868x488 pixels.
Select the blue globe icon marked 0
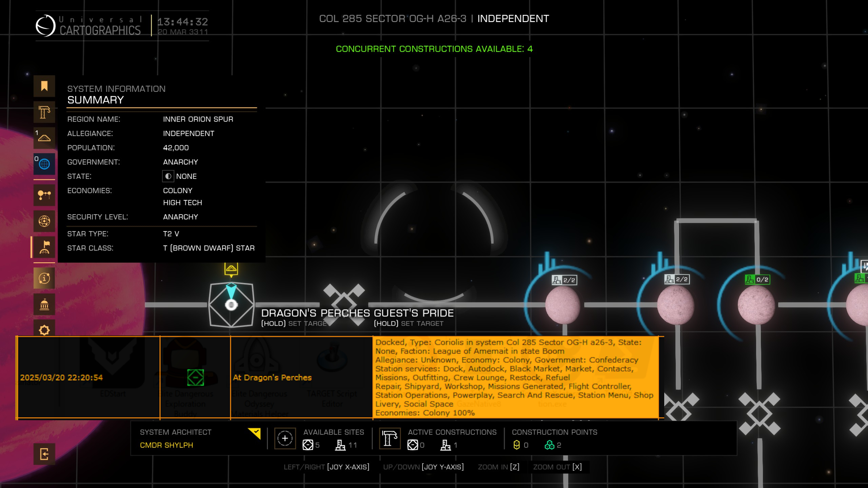pyautogui.click(x=44, y=164)
